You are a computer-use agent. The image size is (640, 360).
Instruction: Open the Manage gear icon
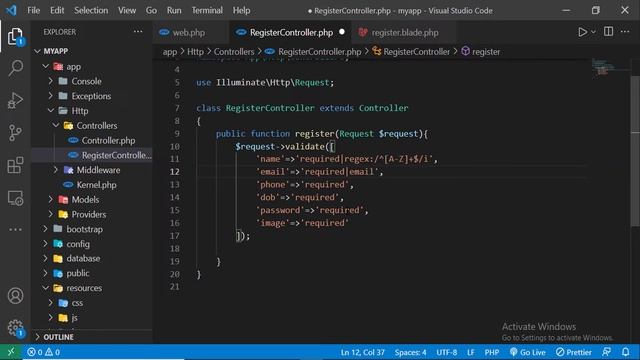point(16,327)
